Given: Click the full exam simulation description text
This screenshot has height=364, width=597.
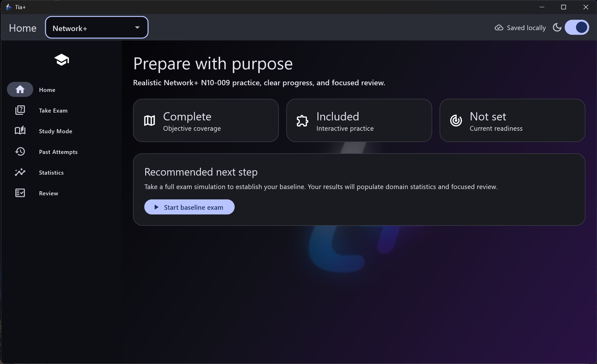Looking at the screenshot, I should 321,187.
